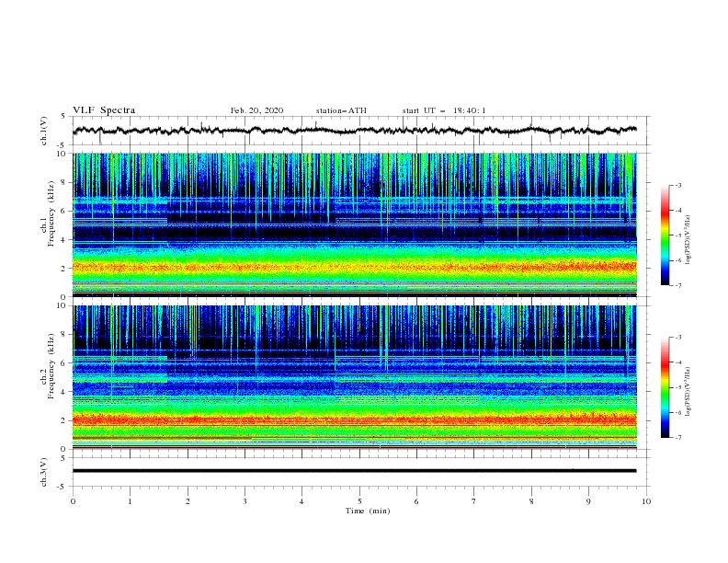Image resolution: width=728 pixels, height=563 pixels.
Task: Click the ch.1 voltage waveform trace
Action: [x=355, y=131]
